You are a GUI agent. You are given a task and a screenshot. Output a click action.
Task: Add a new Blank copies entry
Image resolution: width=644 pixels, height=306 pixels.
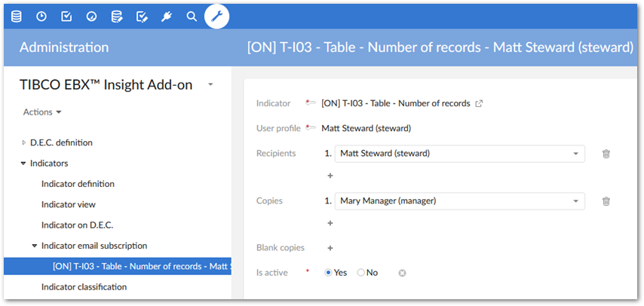coord(330,248)
